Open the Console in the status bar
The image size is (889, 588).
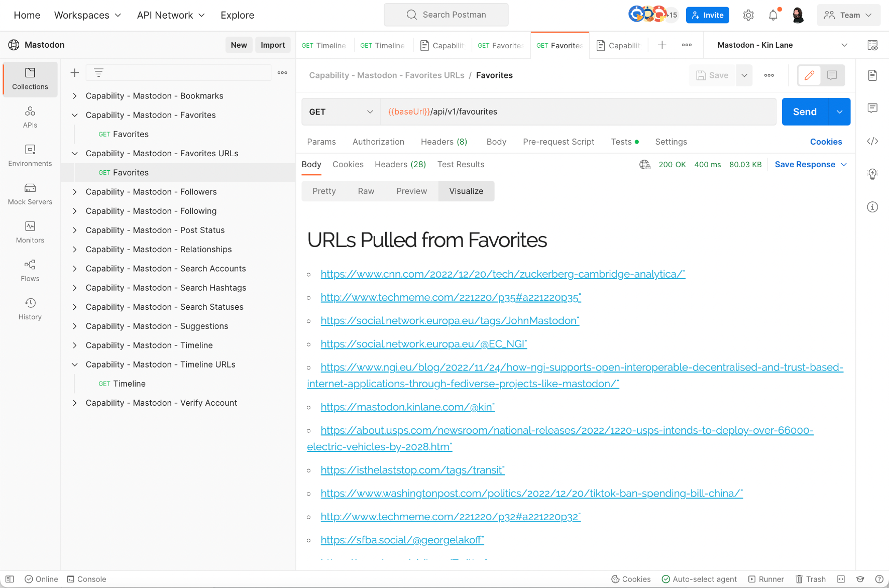click(x=86, y=579)
